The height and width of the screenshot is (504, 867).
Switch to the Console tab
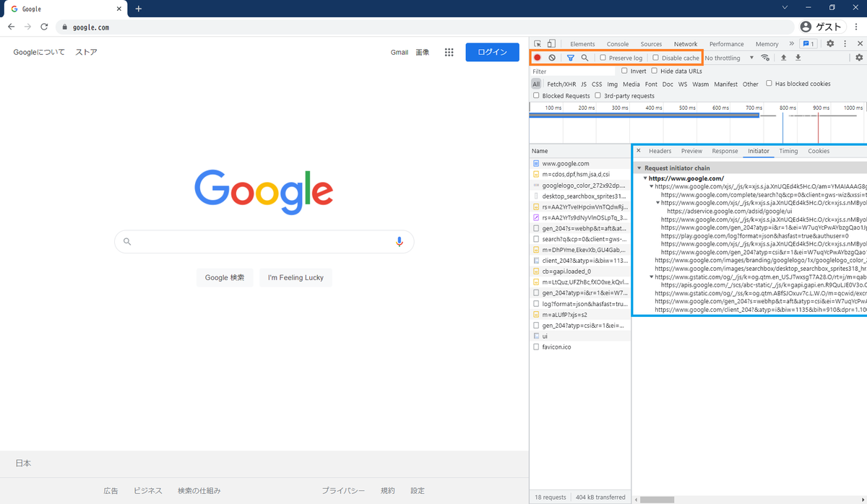[x=618, y=44]
